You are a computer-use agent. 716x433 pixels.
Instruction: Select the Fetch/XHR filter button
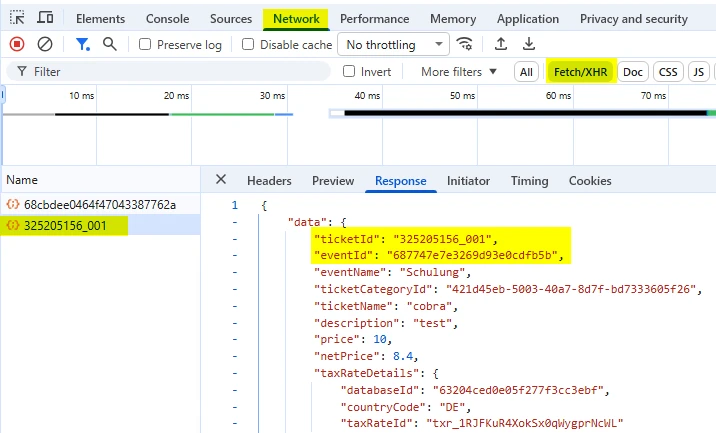(580, 72)
